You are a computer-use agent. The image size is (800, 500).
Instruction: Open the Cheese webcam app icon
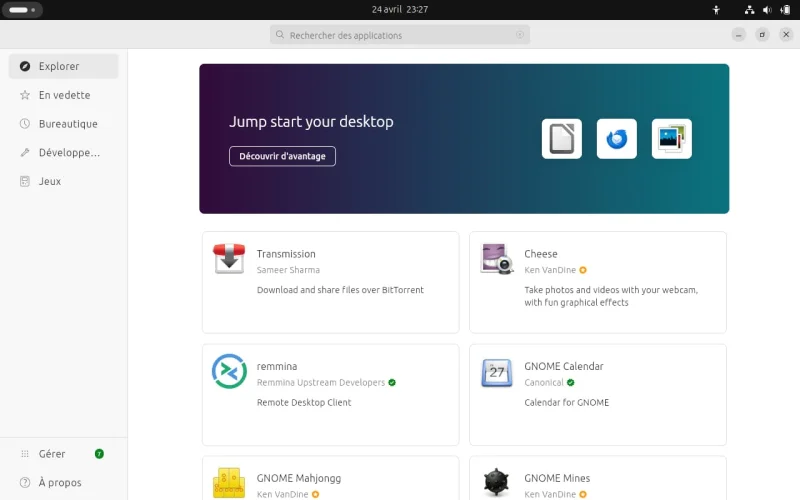(496, 259)
